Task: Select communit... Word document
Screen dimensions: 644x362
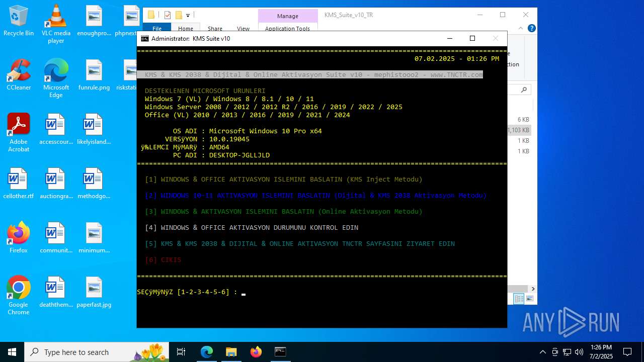Action: (56, 238)
